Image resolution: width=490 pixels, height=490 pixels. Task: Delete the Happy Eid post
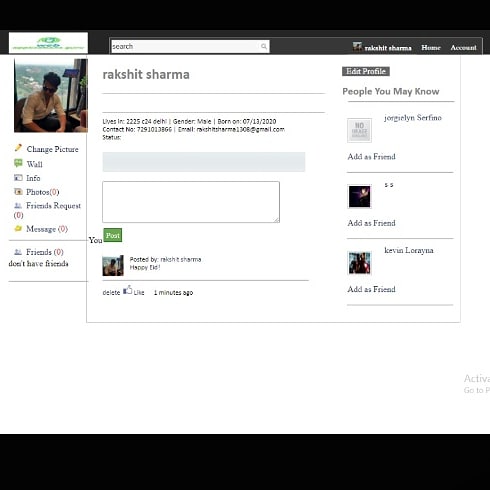pyautogui.click(x=111, y=293)
